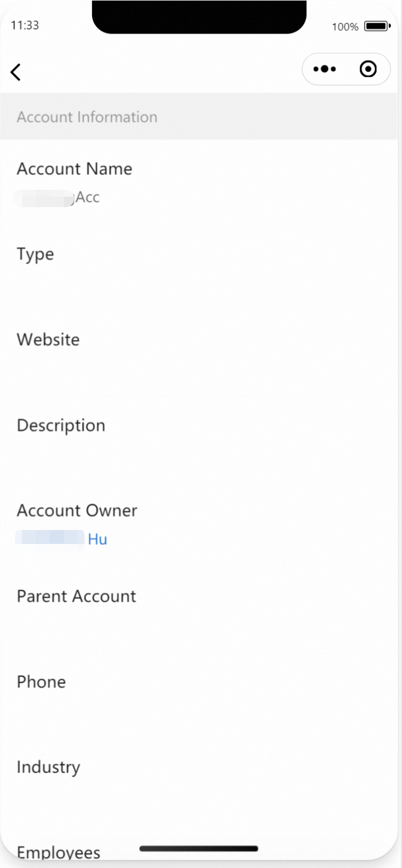Tap the 11:33 clock in status bar

coord(25,25)
